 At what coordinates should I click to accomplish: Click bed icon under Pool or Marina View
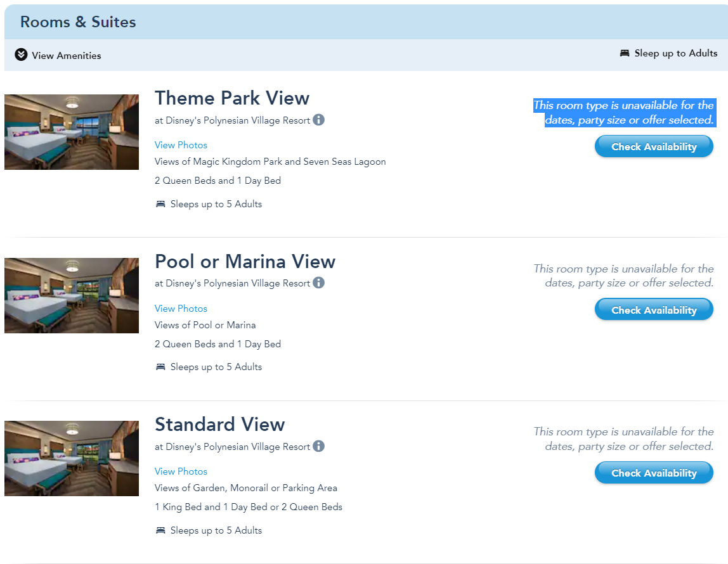160,367
